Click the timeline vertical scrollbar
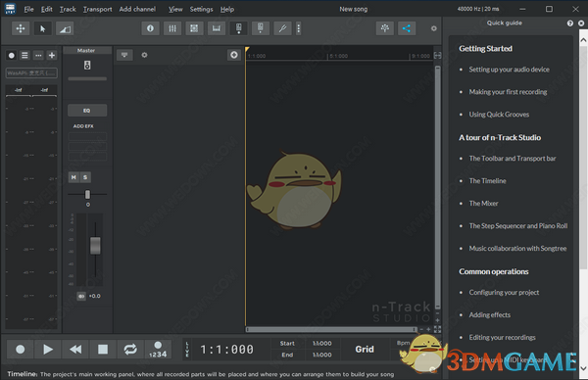 [x=438, y=187]
